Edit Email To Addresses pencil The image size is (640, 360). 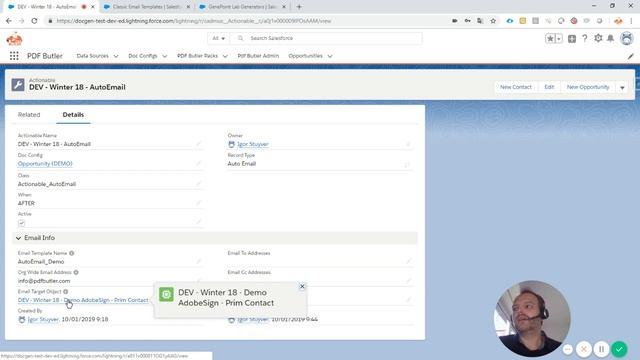point(409,261)
